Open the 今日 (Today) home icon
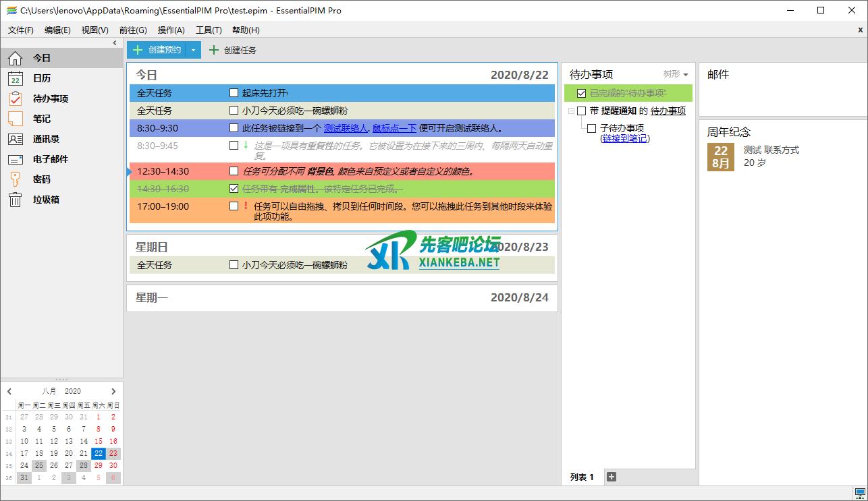 (x=15, y=59)
